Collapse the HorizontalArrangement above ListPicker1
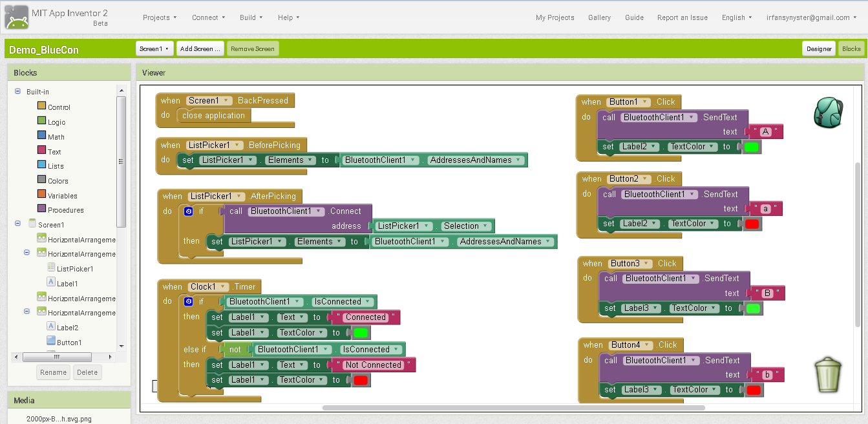868x424 pixels. pyautogui.click(x=27, y=253)
